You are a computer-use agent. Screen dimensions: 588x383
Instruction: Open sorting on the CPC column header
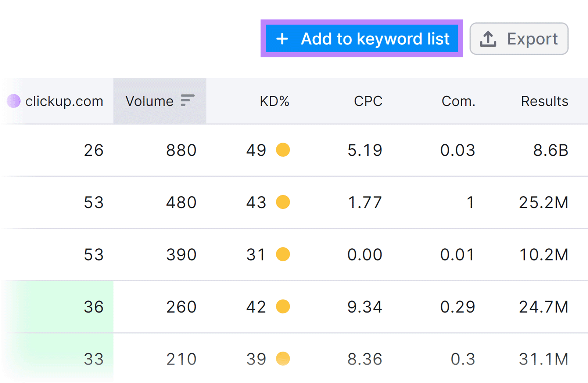click(367, 101)
